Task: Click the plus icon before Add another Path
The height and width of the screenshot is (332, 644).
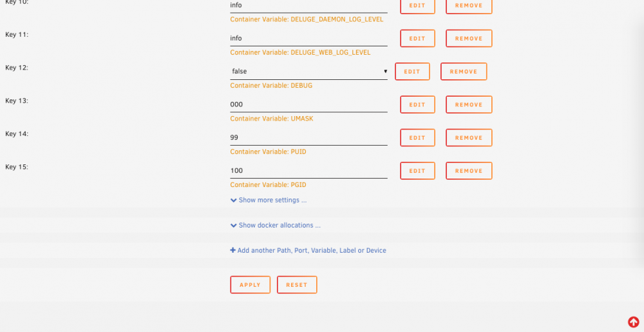Action: tap(233, 250)
